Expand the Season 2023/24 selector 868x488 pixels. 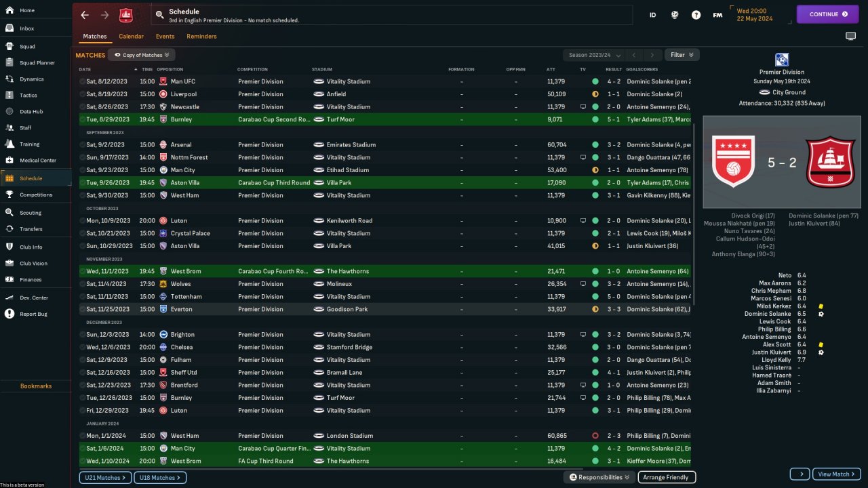tap(591, 55)
